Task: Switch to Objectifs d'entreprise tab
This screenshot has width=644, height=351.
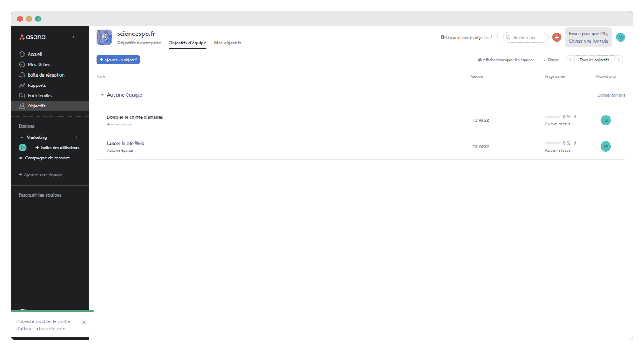Action: [139, 43]
